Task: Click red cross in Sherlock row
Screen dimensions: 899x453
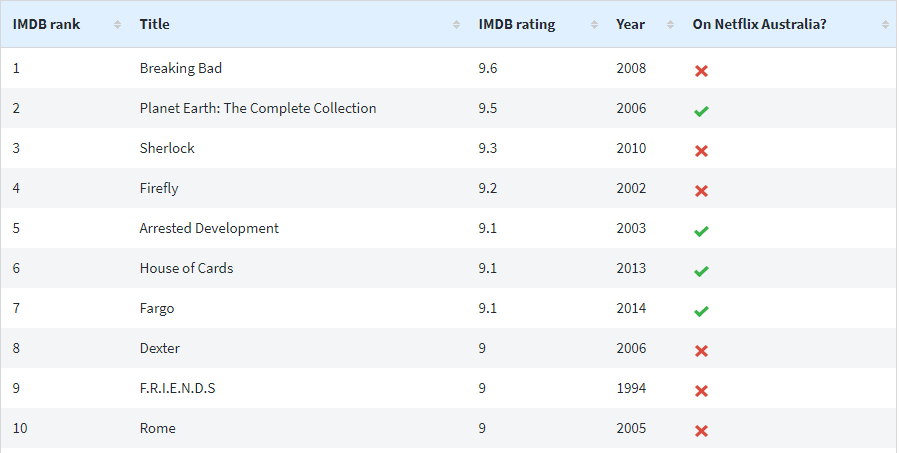Action: coord(701,151)
